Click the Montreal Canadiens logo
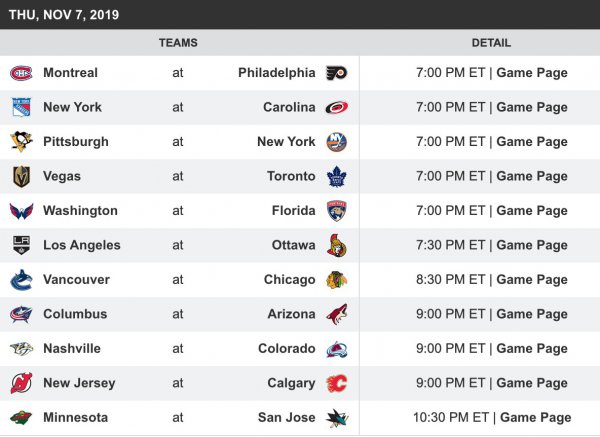 point(21,73)
